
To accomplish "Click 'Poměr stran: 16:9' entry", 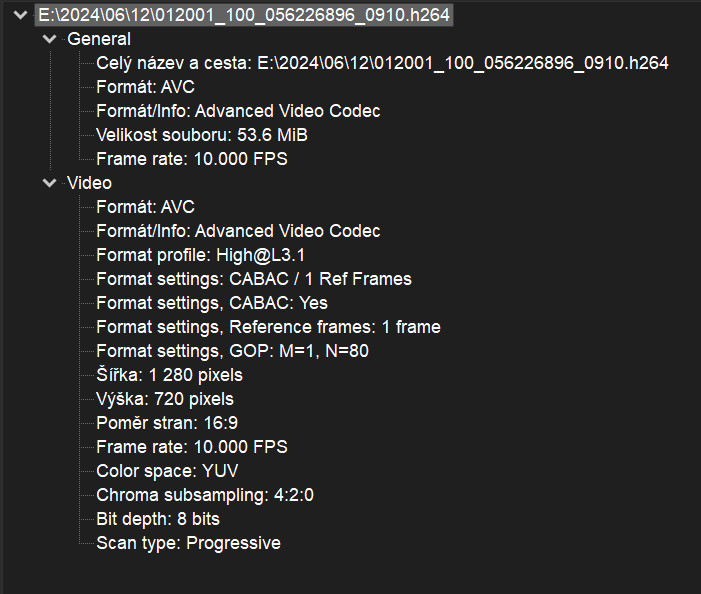I will coord(167,424).
